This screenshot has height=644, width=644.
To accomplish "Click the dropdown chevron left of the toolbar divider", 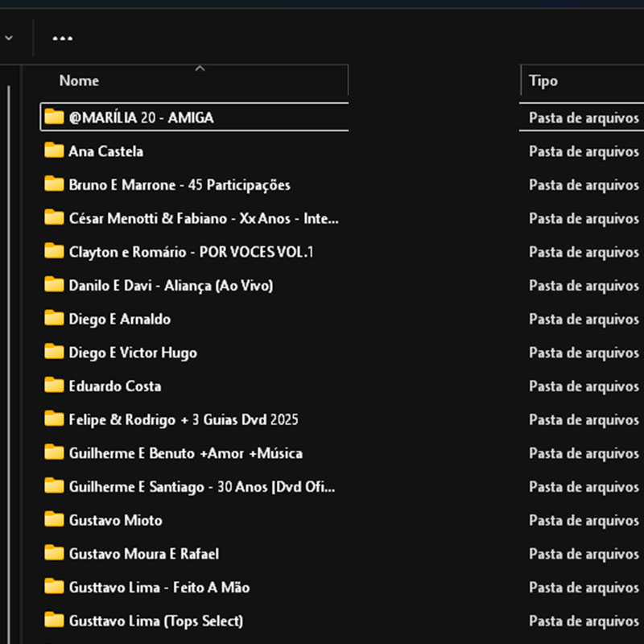I will (x=9, y=38).
